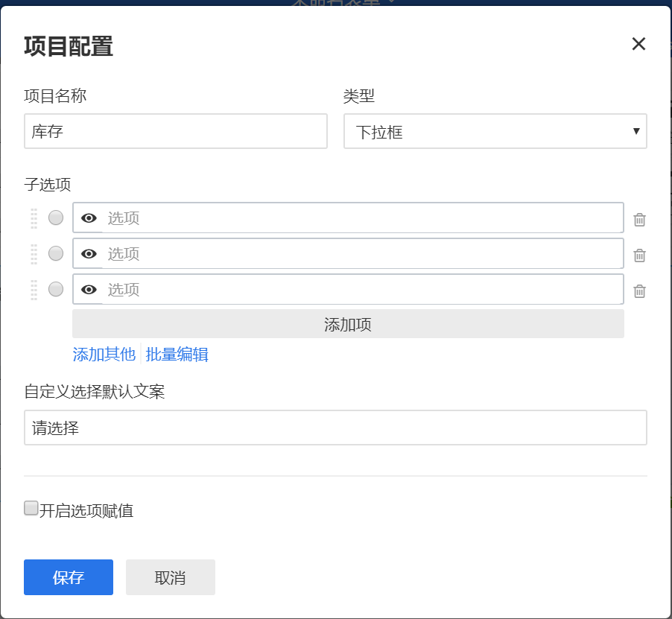Open 批量编辑 link
This screenshot has width=672, height=619.
[177, 355]
